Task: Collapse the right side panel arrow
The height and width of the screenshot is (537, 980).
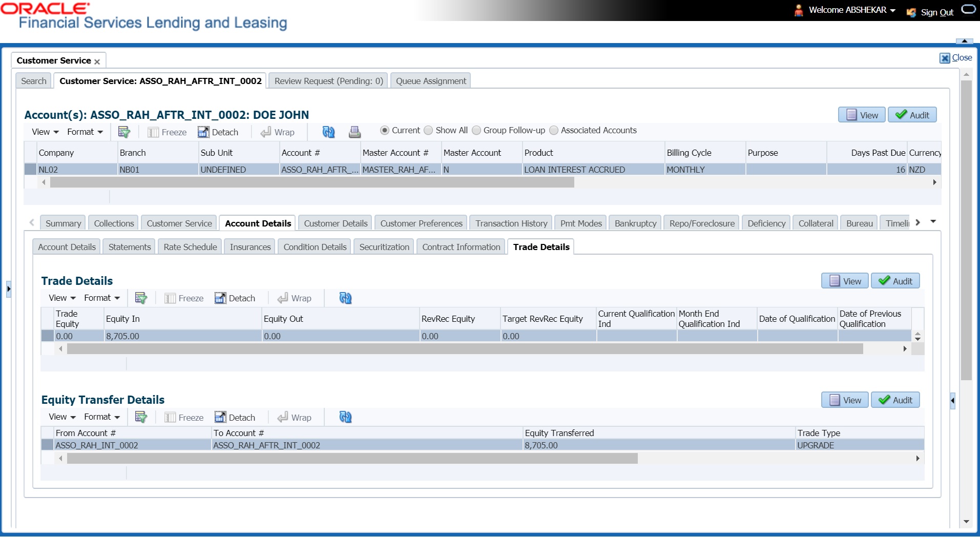Action: (x=952, y=400)
